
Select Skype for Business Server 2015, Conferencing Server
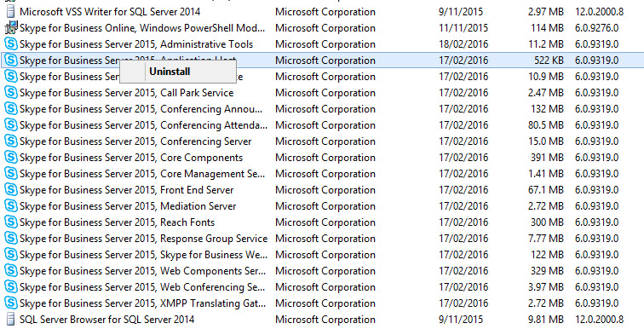(135, 141)
